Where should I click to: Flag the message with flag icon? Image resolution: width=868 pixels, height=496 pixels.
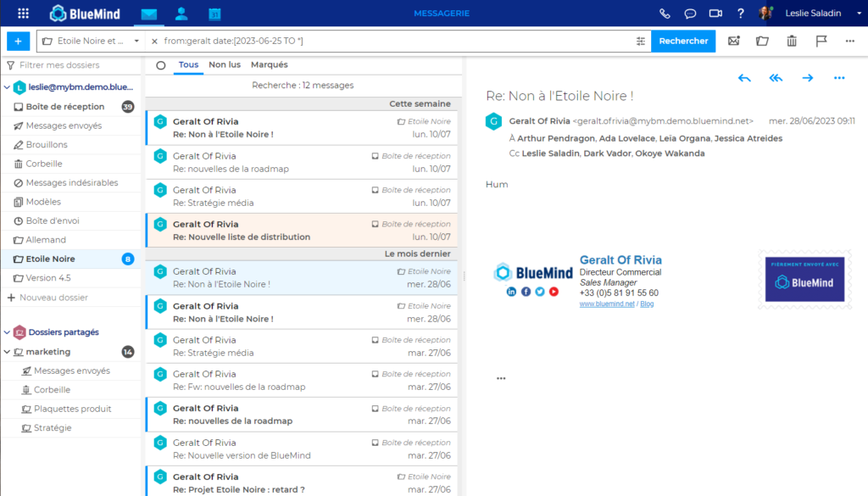coord(821,41)
